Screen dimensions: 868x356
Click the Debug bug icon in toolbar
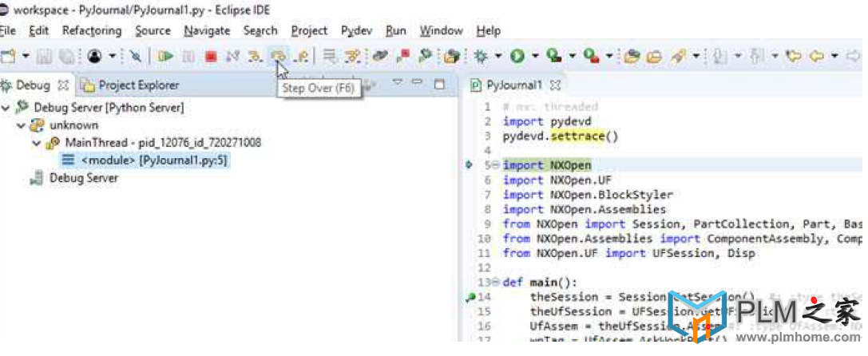coord(480,55)
